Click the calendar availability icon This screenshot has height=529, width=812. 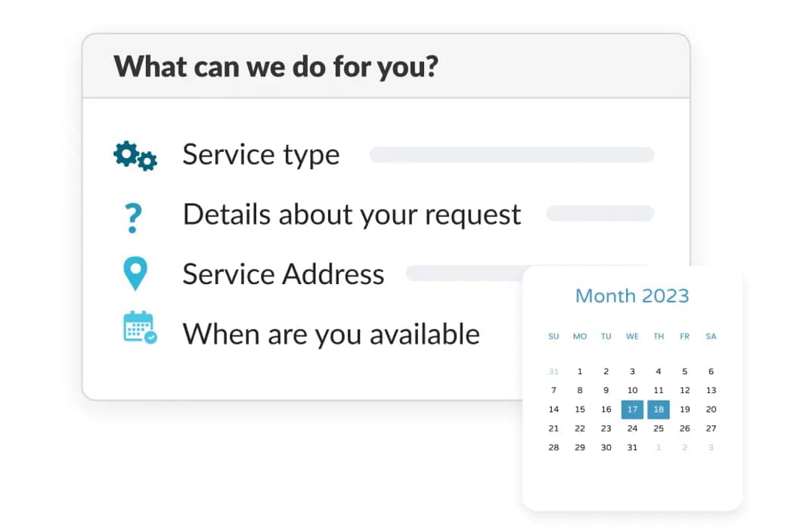point(139,328)
